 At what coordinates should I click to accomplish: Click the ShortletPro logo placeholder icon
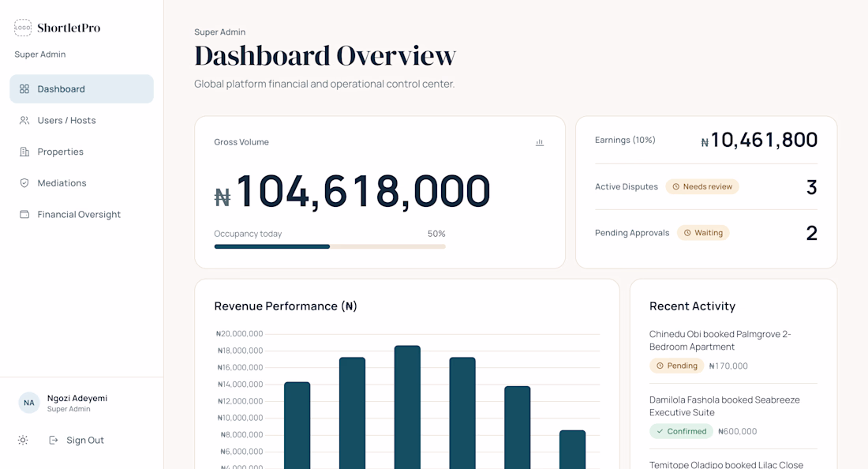[23, 28]
